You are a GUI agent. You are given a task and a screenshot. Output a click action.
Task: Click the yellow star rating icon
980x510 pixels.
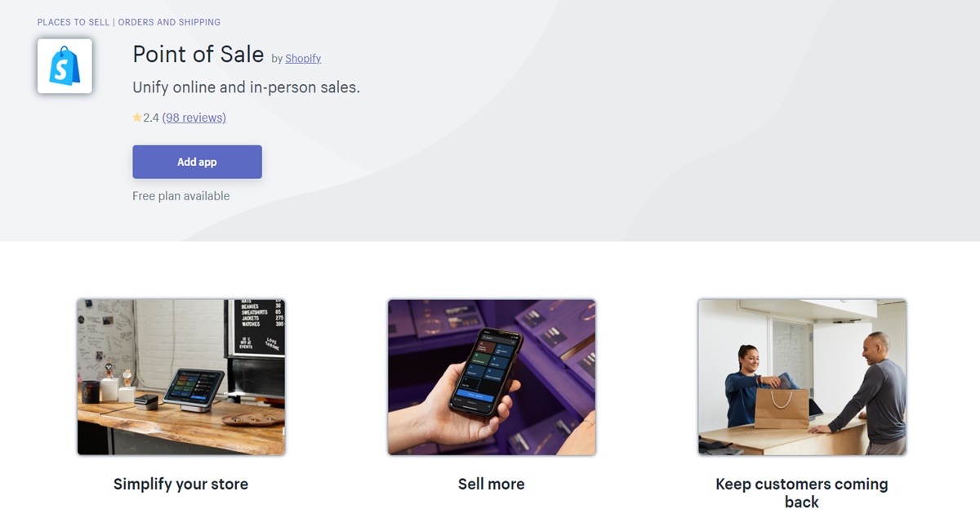(137, 118)
